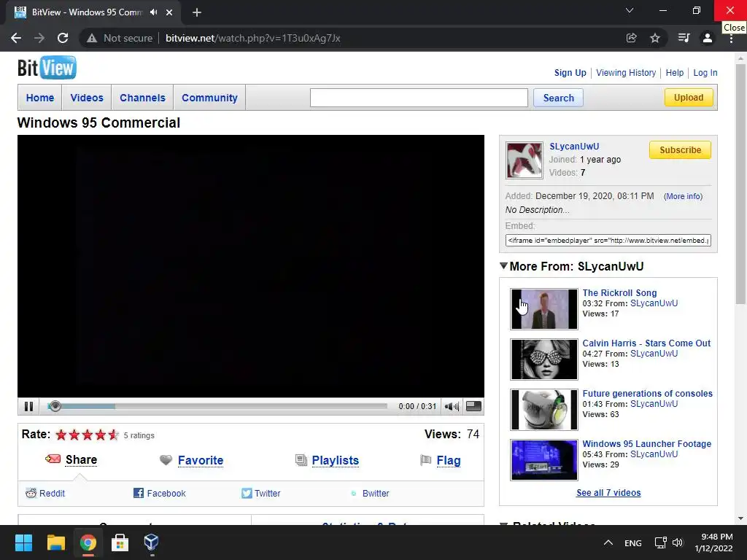Rate the video with the first star
Image resolution: width=747 pixels, height=560 pixels.
click(61, 435)
